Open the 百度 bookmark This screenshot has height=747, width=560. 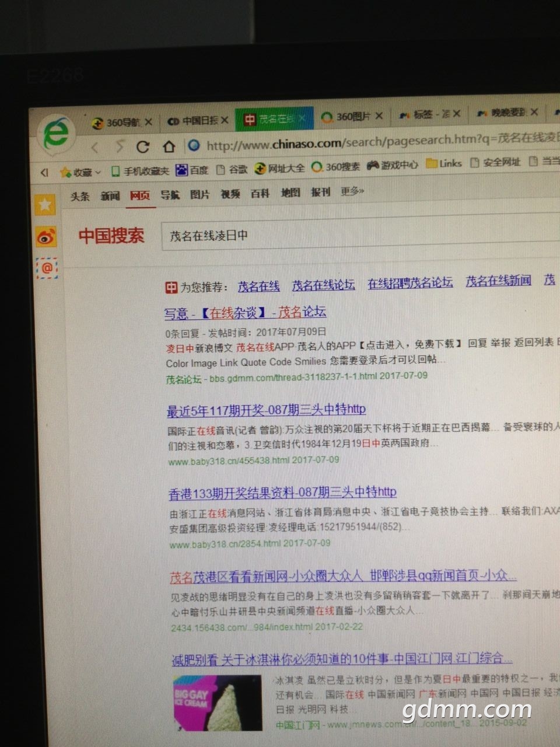point(192,170)
